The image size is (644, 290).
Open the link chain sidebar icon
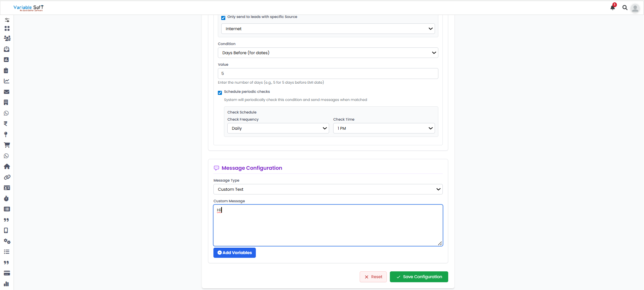coord(7,177)
